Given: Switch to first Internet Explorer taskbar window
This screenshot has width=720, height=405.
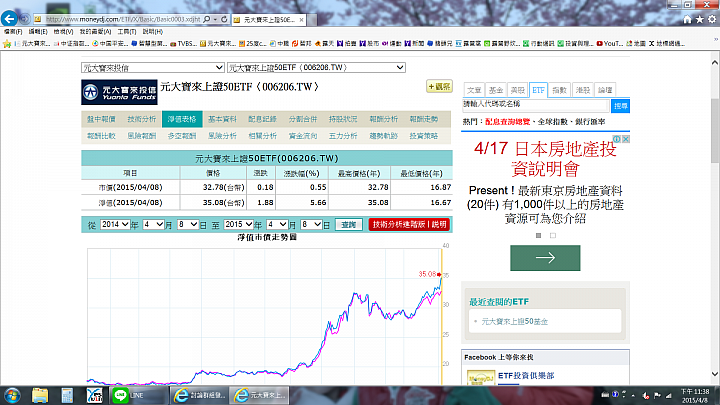Looking at the screenshot, I should (x=199, y=395).
